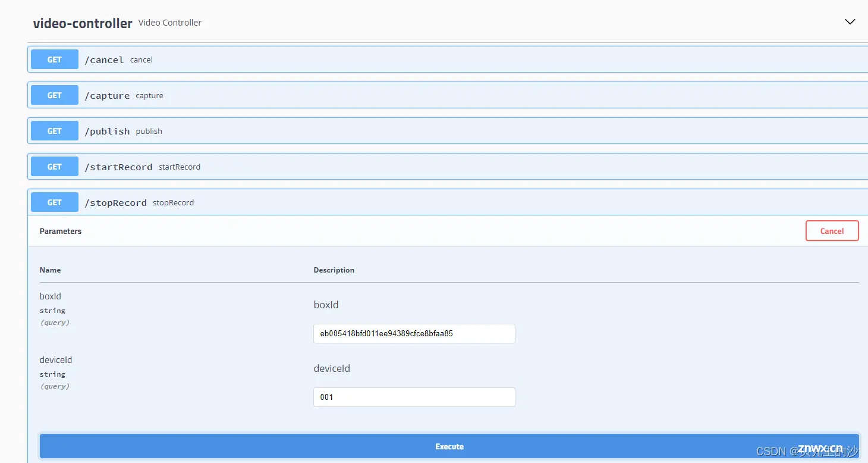This screenshot has height=463, width=868.
Task: Click the 'Description' column header
Action: pos(334,270)
